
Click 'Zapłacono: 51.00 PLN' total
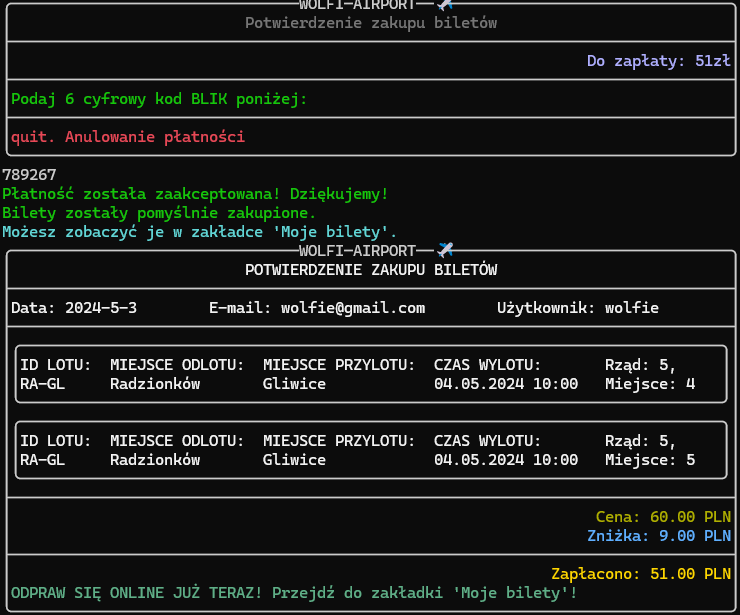(641, 574)
